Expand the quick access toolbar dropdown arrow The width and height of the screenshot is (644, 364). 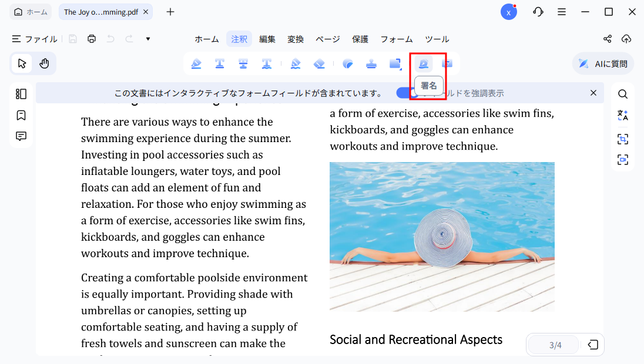coord(148,39)
